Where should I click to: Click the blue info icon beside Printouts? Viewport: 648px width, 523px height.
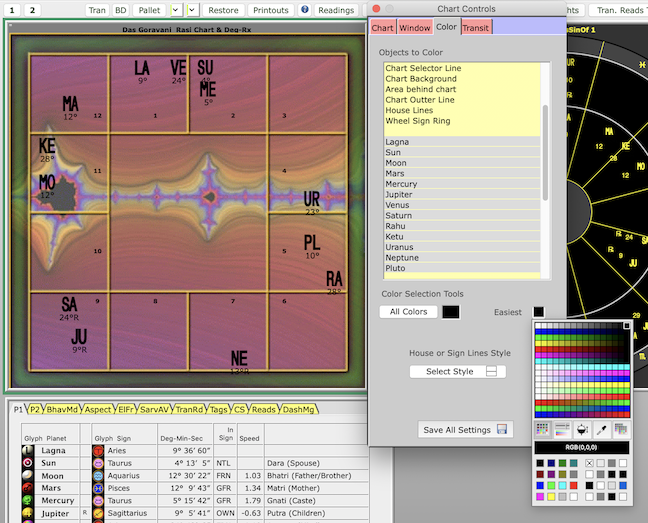[305, 10]
